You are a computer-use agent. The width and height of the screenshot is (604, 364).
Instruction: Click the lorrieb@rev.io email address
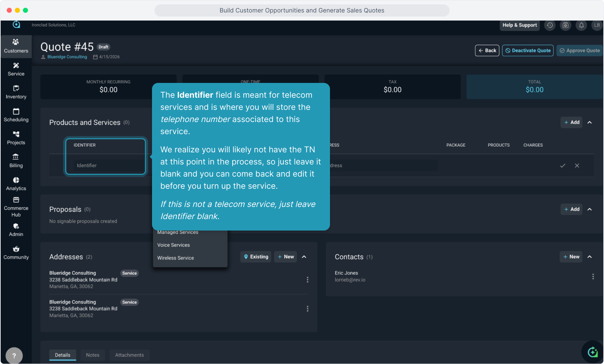[350, 280]
